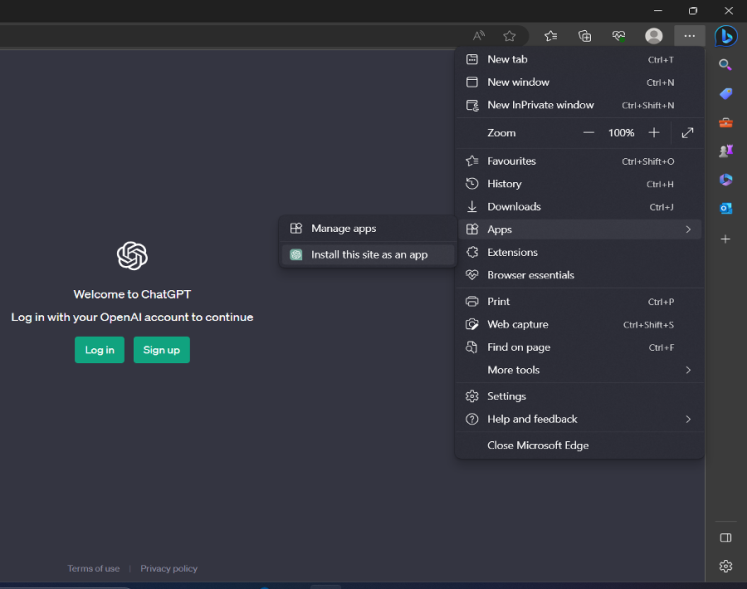
Task: Open the Outlook sidebar icon
Action: [726, 208]
